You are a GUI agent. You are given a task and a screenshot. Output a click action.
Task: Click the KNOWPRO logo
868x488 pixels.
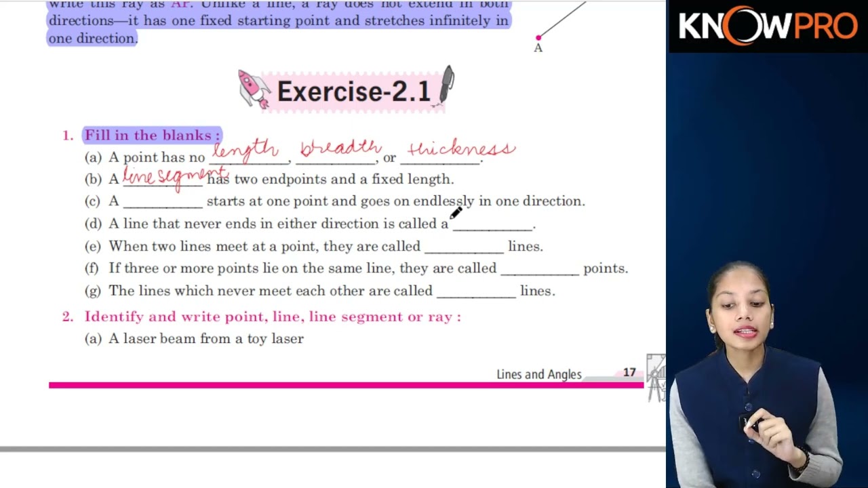pyautogui.click(x=768, y=26)
